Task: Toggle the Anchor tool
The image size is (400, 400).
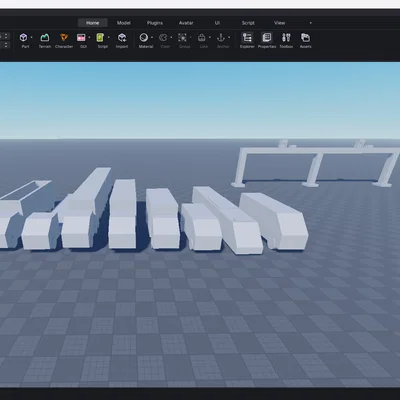Action: pos(221,38)
